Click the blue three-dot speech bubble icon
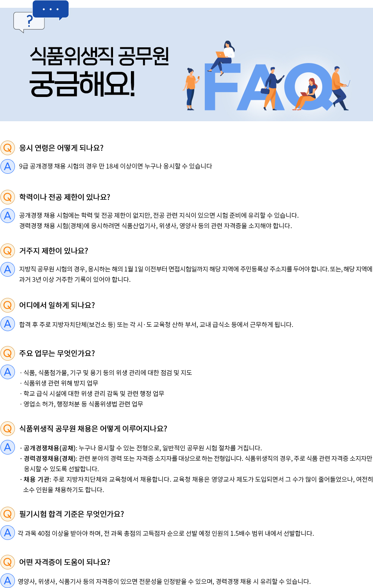The width and height of the screenshot is (373, 588). tap(51, 10)
